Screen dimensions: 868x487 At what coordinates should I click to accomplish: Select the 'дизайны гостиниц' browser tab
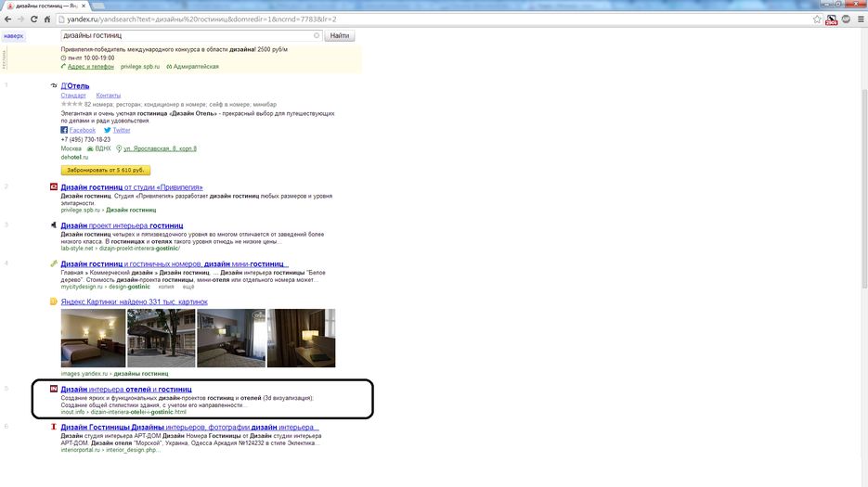point(46,6)
